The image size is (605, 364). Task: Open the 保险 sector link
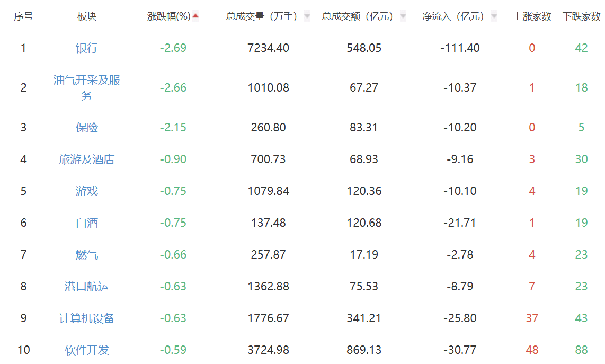(x=87, y=128)
